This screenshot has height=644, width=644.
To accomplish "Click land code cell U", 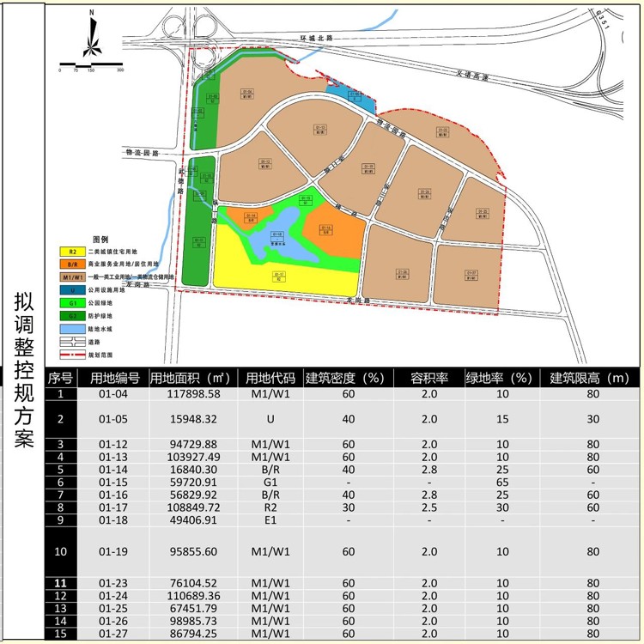I will (270, 419).
